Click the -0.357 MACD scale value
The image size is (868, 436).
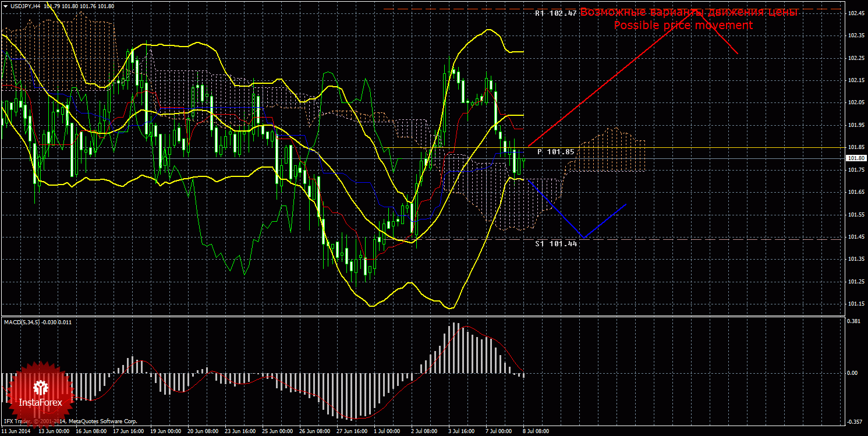pyautogui.click(x=854, y=422)
